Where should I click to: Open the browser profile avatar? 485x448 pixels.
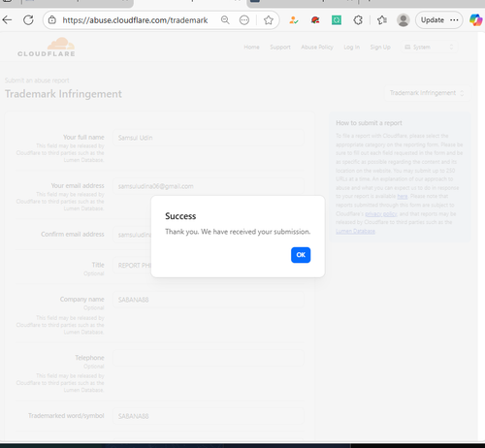click(404, 20)
